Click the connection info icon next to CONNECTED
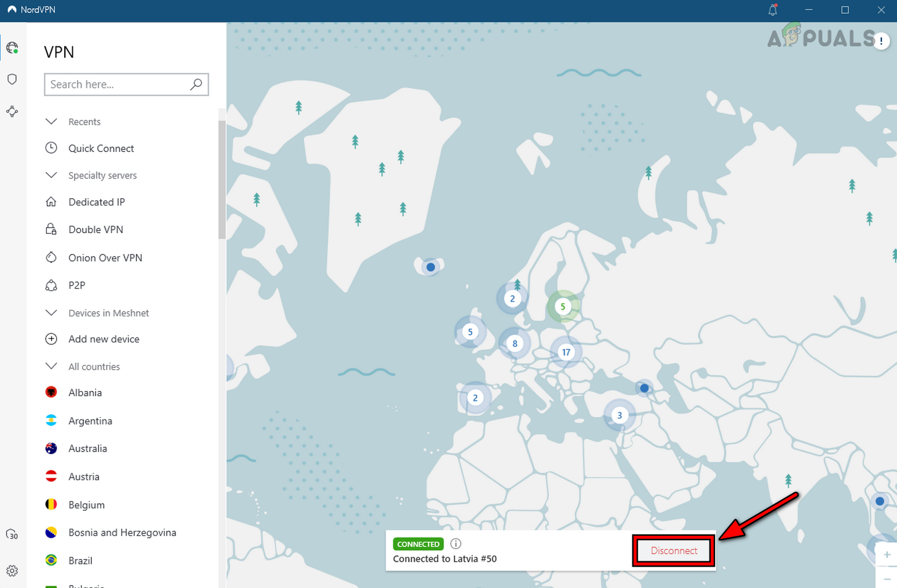Screen dimensions: 897x588 [x=455, y=543]
